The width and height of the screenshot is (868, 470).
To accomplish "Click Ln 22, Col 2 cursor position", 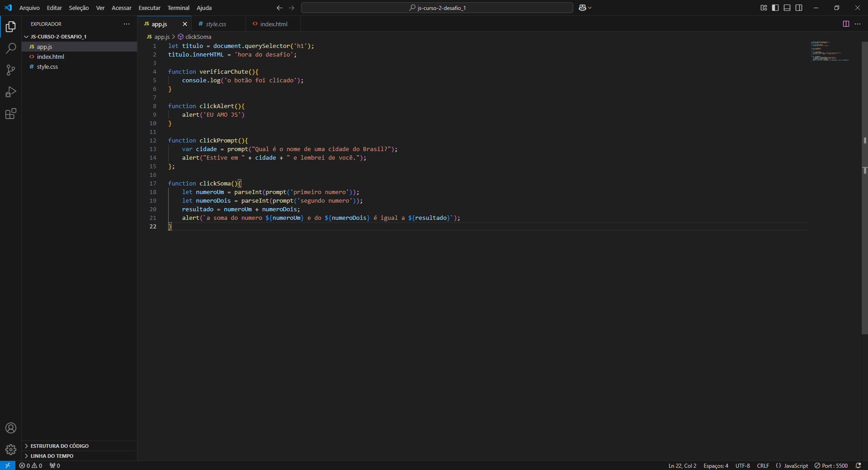I will click(x=682, y=465).
